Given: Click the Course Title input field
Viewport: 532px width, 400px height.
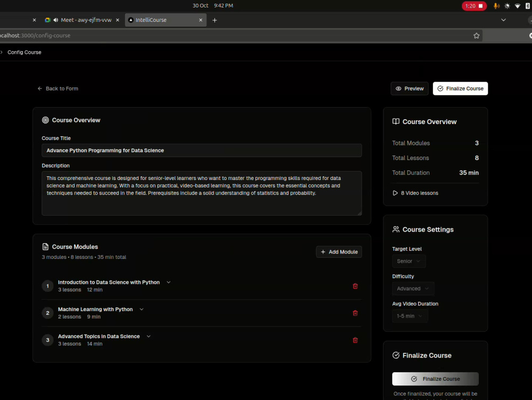Looking at the screenshot, I should pos(202,150).
